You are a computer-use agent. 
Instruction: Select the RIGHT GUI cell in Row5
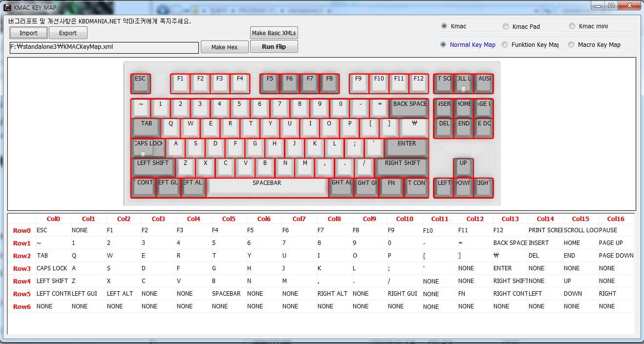[405, 294]
